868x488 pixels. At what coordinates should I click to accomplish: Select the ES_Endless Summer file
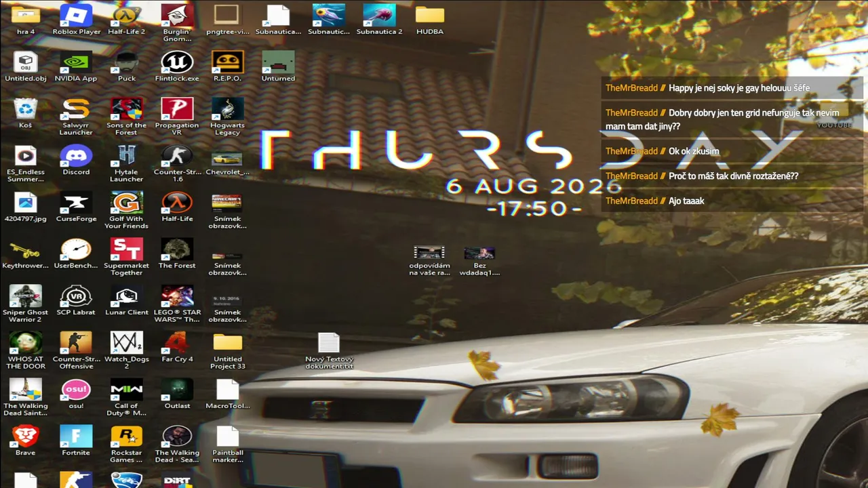pos(26,163)
